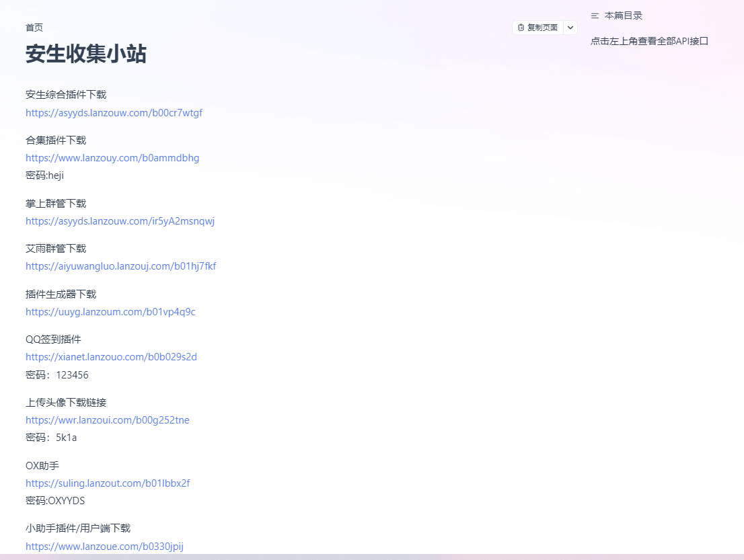This screenshot has height=560, width=744.
Task: Go to 首页 breadcrumb
Action: click(x=34, y=28)
